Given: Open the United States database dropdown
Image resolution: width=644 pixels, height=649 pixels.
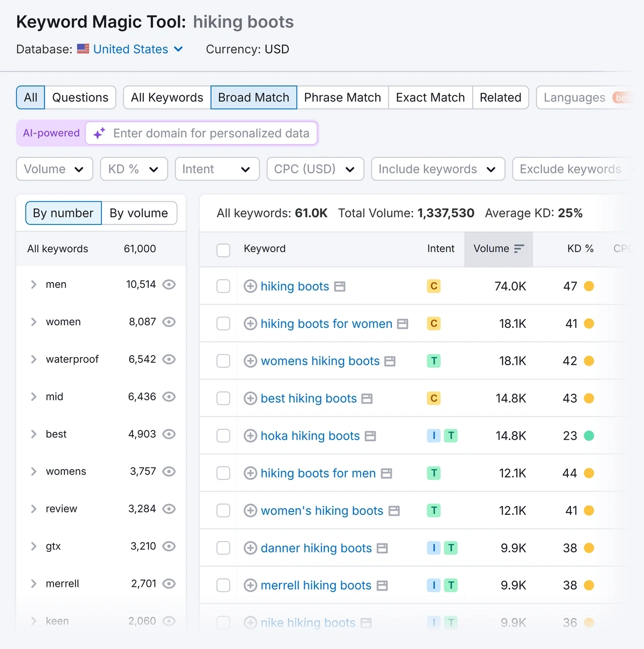Looking at the screenshot, I should coord(137,49).
